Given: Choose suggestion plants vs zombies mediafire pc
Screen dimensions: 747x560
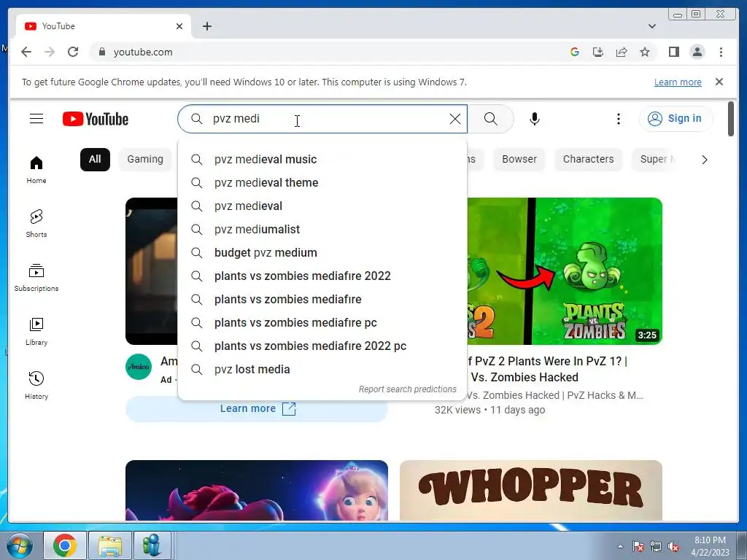Looking at the screenshot, I should pyautogui.click(x=322, y=322).
